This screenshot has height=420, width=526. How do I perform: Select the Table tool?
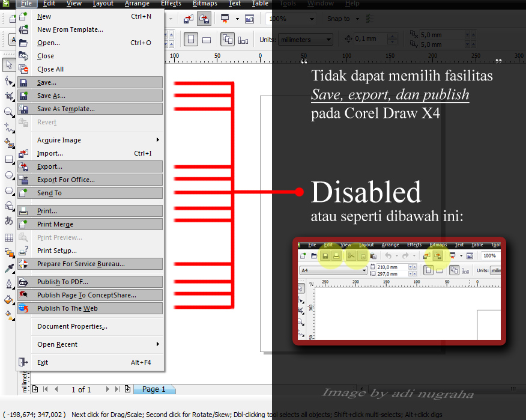(8, 237)
